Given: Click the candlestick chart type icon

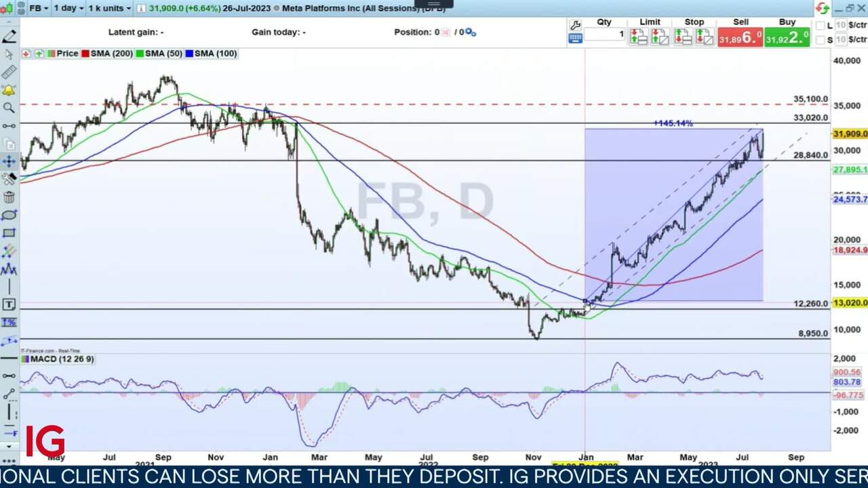Looking at the screenshot, I should [x=6, y=8].
